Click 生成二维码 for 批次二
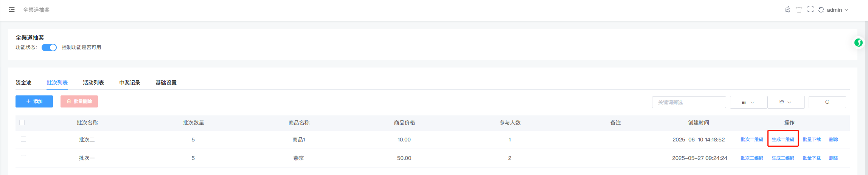The width and height of the screenshot is (868, 175). tap(783, 140)
